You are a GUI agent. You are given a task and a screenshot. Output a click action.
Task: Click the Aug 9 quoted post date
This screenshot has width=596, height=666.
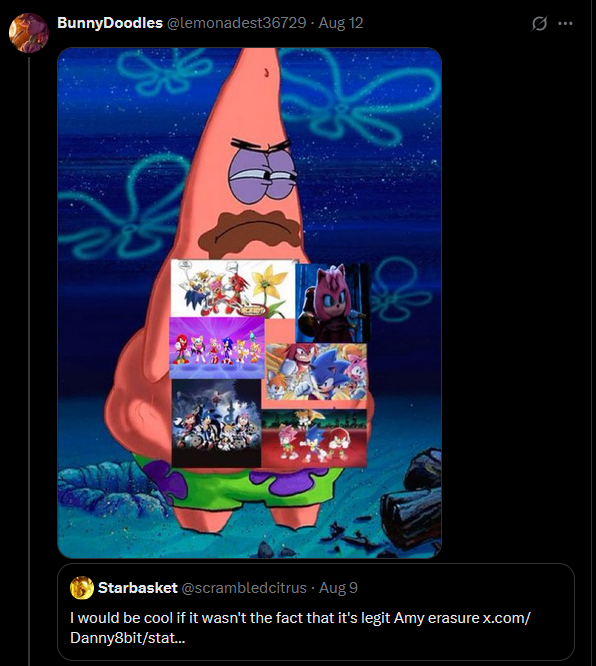(339, 588)
